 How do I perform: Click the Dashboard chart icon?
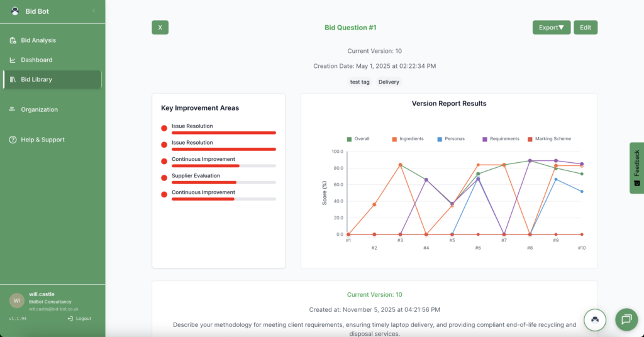pos(13,60)
